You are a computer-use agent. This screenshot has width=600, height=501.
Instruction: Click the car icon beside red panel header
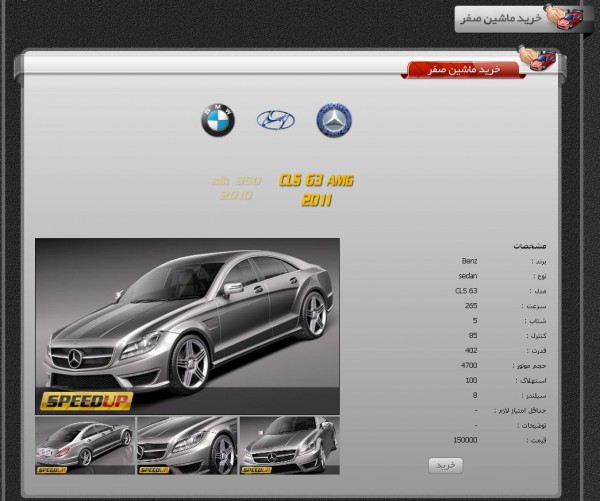538,58
